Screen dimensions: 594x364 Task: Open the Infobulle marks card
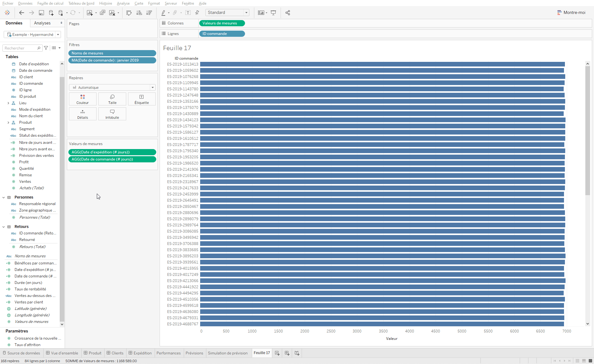tap(112, 114)
